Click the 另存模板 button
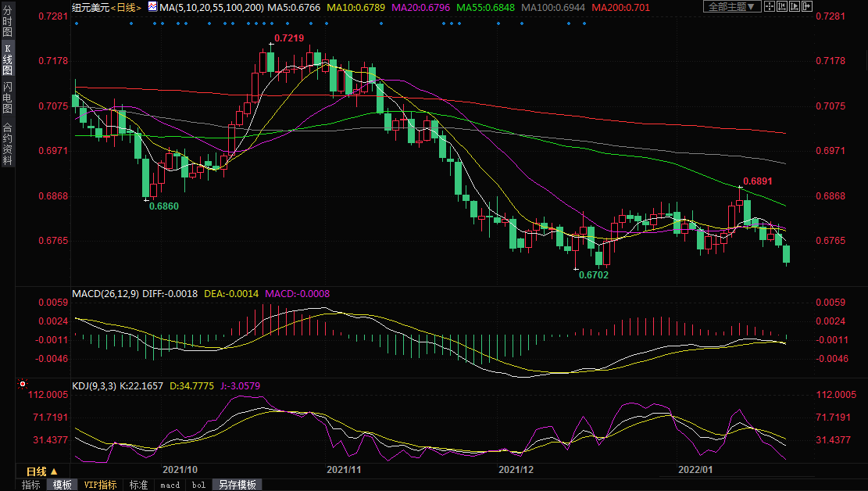The width and height of the screenshot is (868, 491). pyautogui.click(x=235, y=485)
